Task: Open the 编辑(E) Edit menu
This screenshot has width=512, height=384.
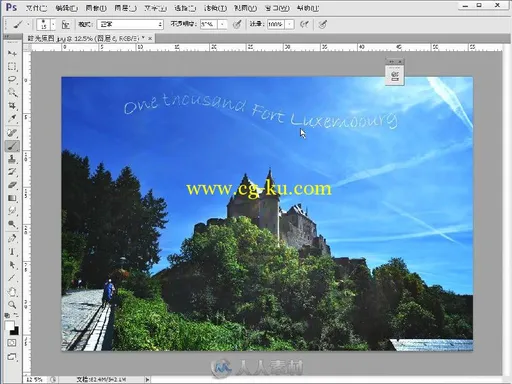Action: (x=67, y=8)
